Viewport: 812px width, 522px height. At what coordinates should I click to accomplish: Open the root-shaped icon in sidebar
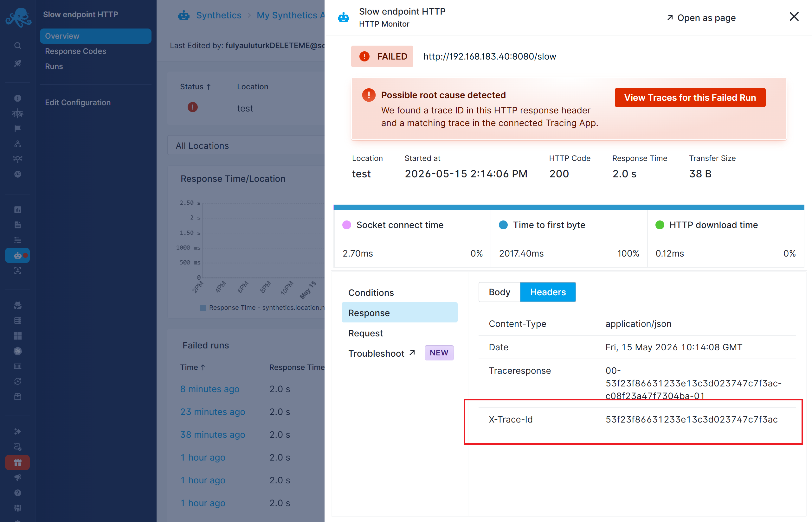[18, 113]
